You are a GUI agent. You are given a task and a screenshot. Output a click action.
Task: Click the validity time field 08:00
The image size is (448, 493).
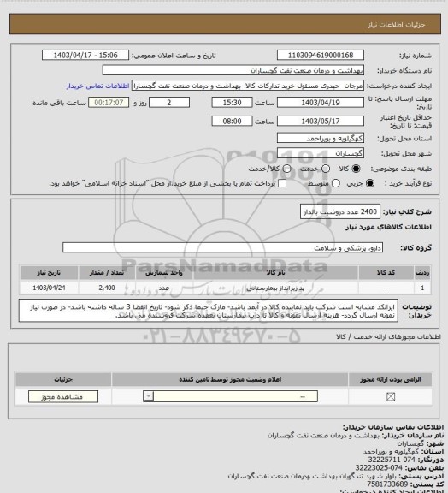coord(232,121)
